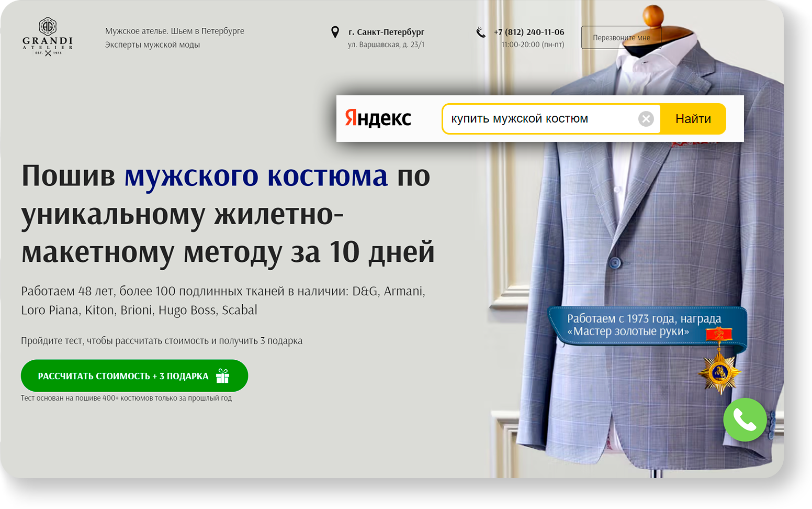Click the Яндекс logo

pyautogui.click(x=378, y=118)
